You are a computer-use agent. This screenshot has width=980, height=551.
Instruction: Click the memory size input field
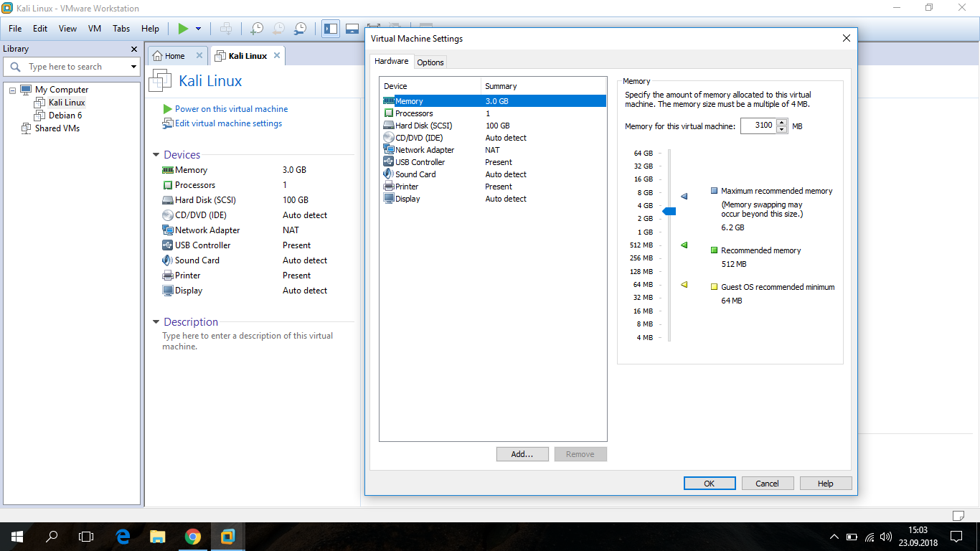coord(758,126)
